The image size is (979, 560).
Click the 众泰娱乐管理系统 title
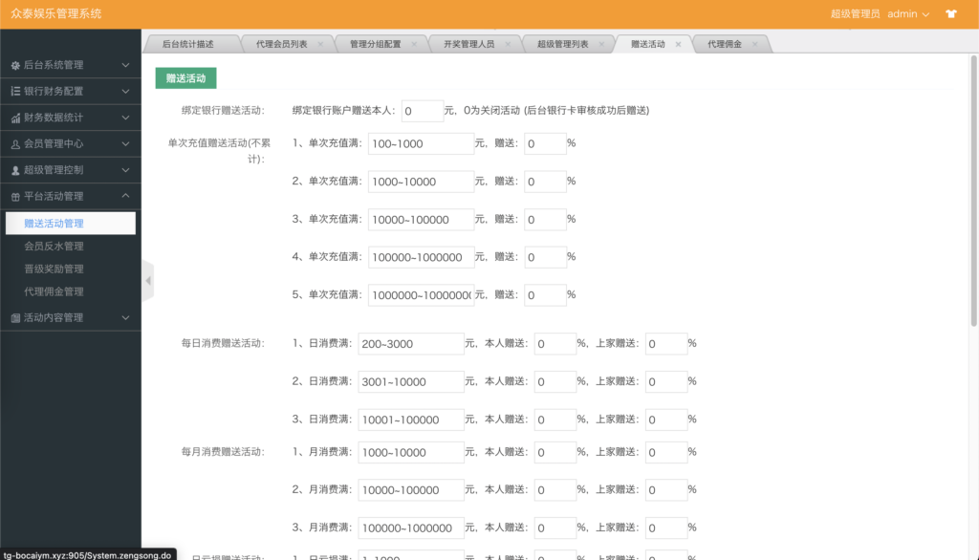click(x=56, y=13)
